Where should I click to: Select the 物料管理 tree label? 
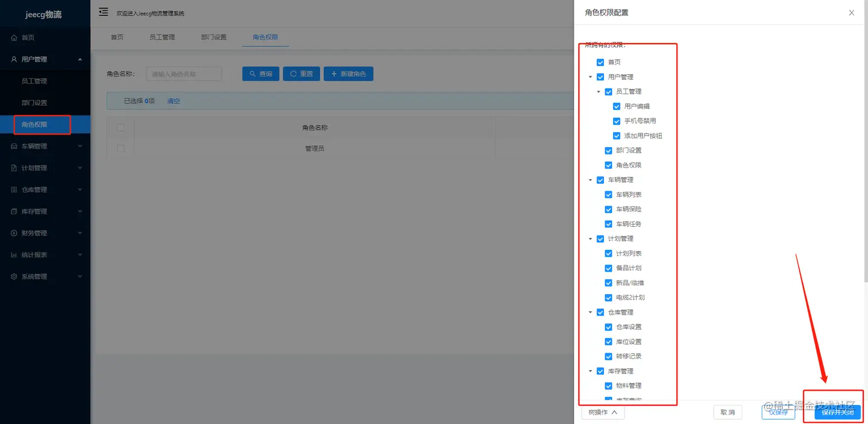point(629,386)
